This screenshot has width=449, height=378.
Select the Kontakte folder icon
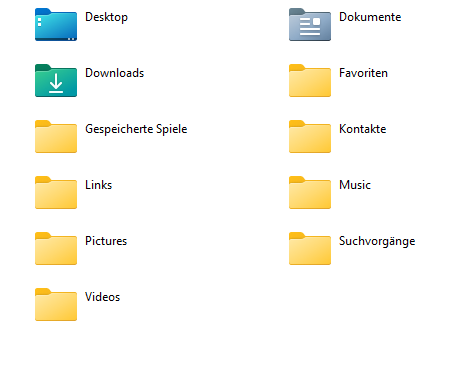coord(310,137)
